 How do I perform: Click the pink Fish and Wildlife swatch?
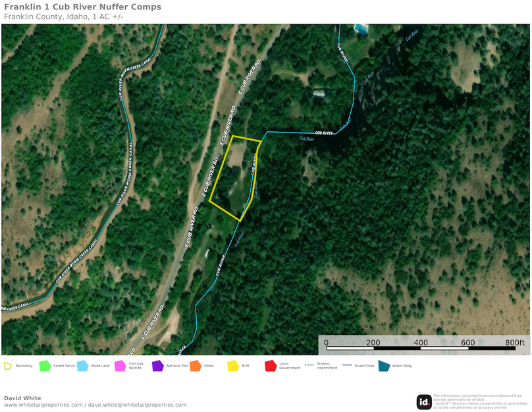click(120, 366)
